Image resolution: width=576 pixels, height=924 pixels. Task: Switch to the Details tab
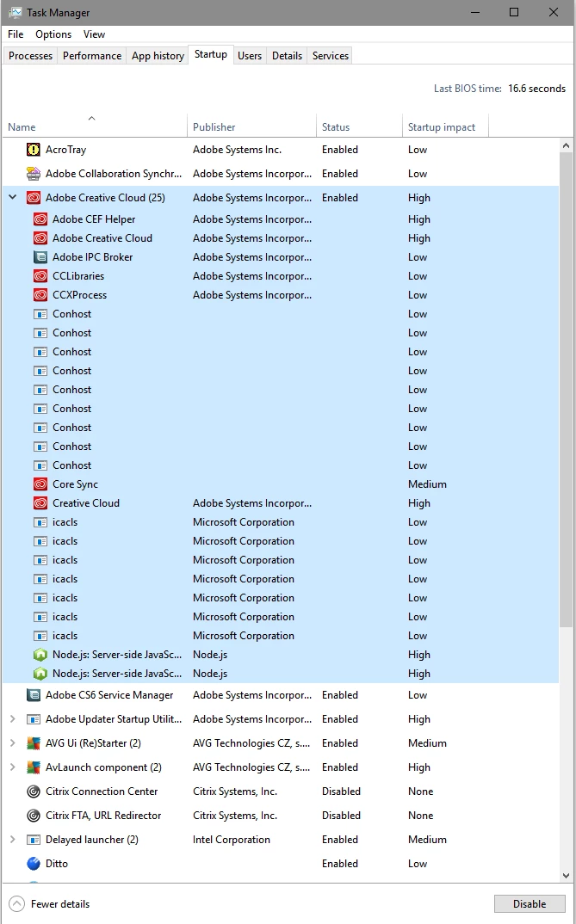(x=287, y=56)
